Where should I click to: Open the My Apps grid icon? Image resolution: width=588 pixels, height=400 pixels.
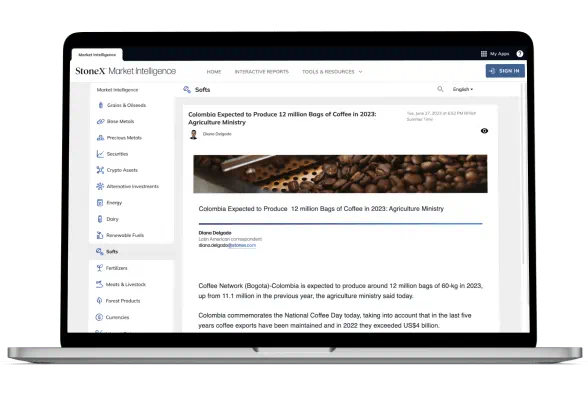pos(484,54)
